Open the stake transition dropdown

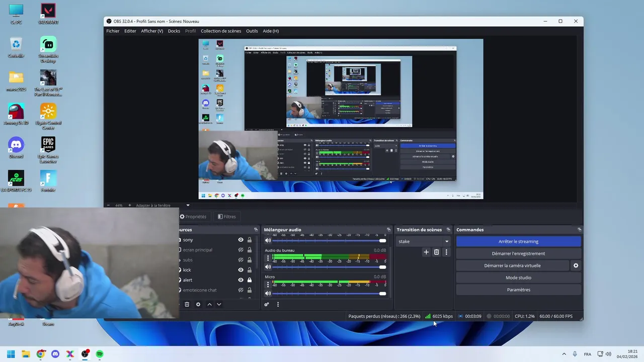424,241
